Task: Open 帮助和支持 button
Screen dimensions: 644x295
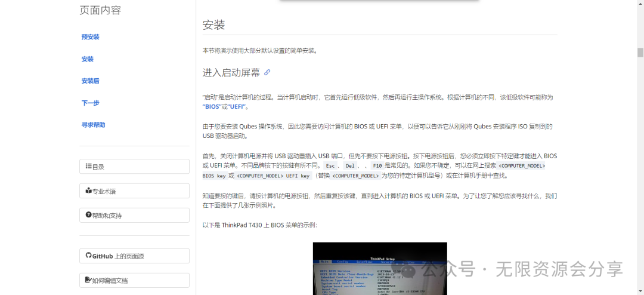Action: 134,215
